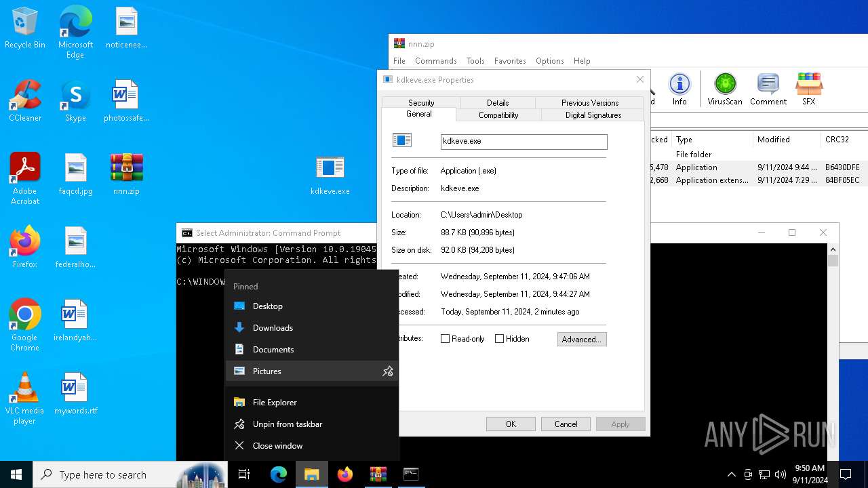Toggle the Hidden attribute checkbox
868x488 pixels.
tap(499, 339)
